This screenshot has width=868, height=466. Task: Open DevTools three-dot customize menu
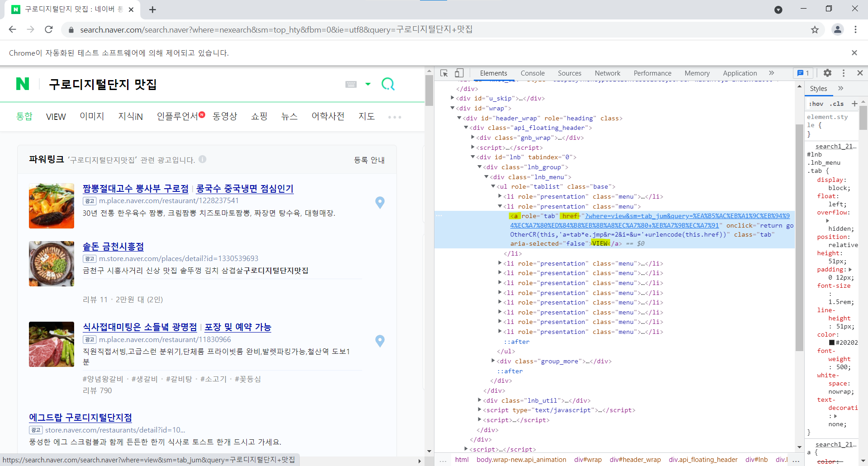tap(844, 73)
